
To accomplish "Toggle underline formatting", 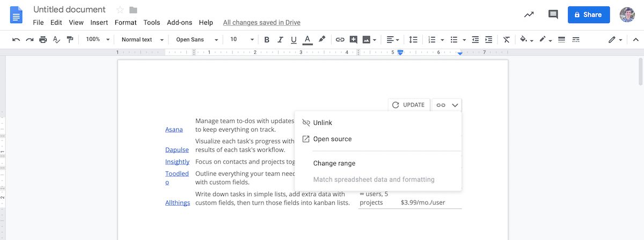I will pos(294,40).
